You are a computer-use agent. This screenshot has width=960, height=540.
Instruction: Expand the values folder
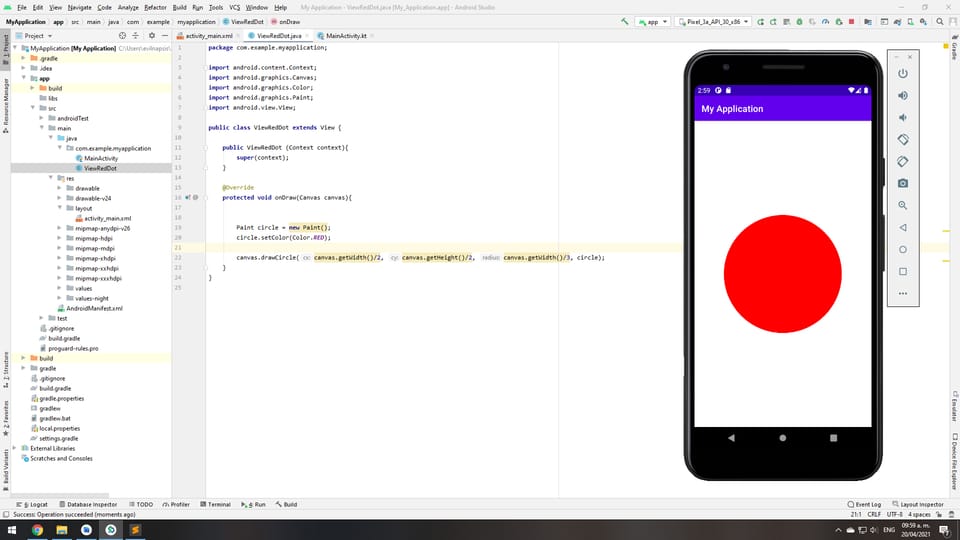(x=59, y=288)
